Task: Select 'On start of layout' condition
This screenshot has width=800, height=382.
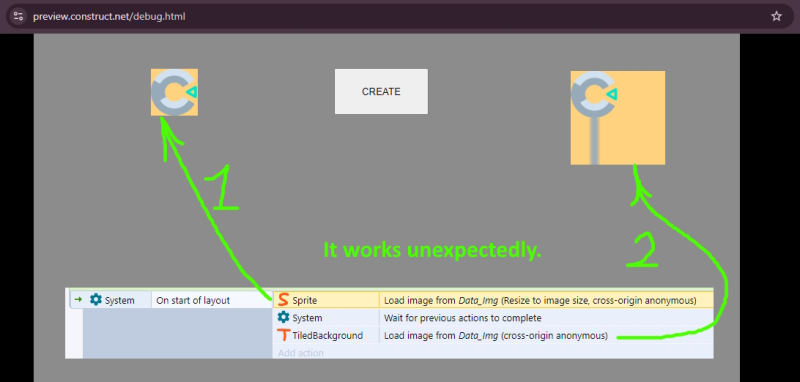Action: [193, 300]
